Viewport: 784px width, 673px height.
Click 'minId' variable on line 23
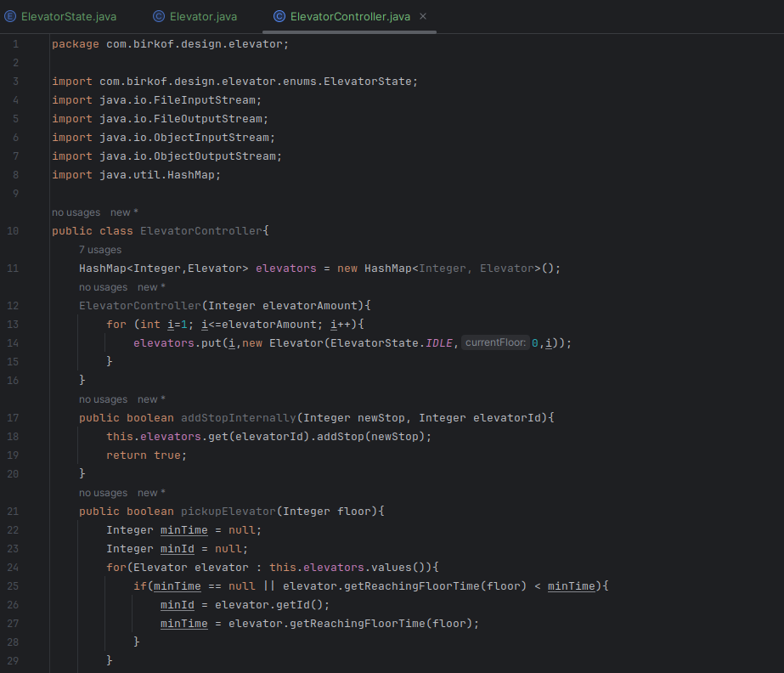pos(177,549)
